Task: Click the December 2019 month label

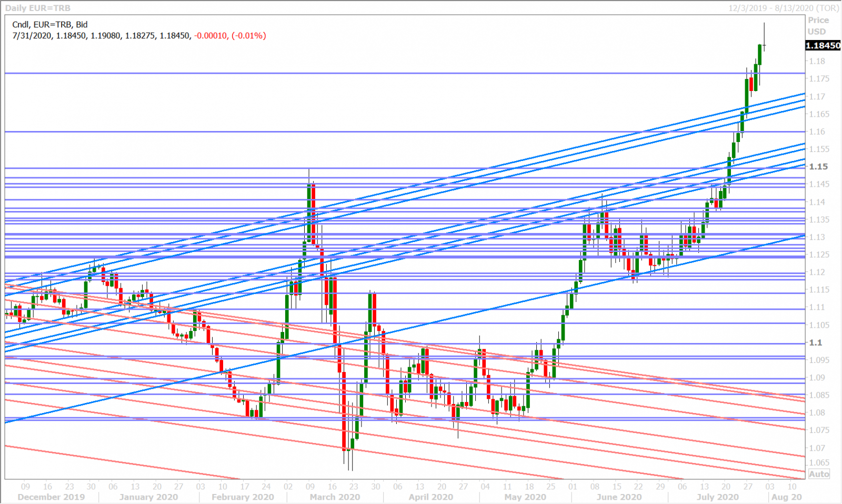Action: tap(51, 497)
